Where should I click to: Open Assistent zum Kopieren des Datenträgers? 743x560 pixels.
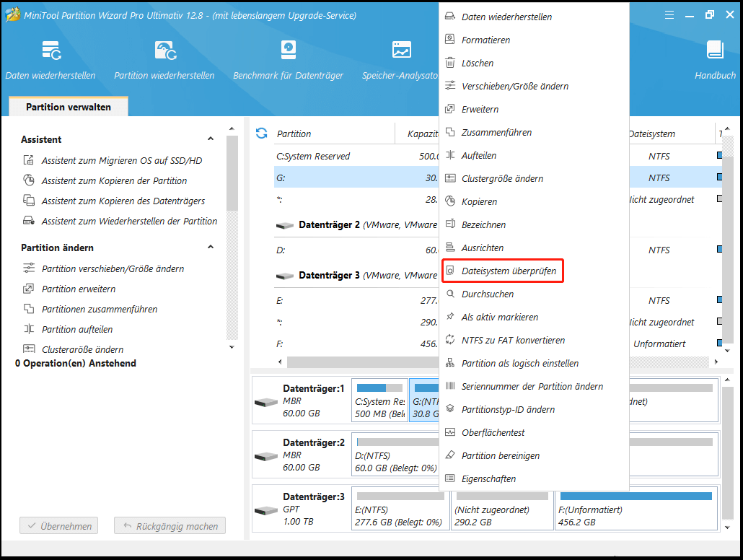click(123, 201)
